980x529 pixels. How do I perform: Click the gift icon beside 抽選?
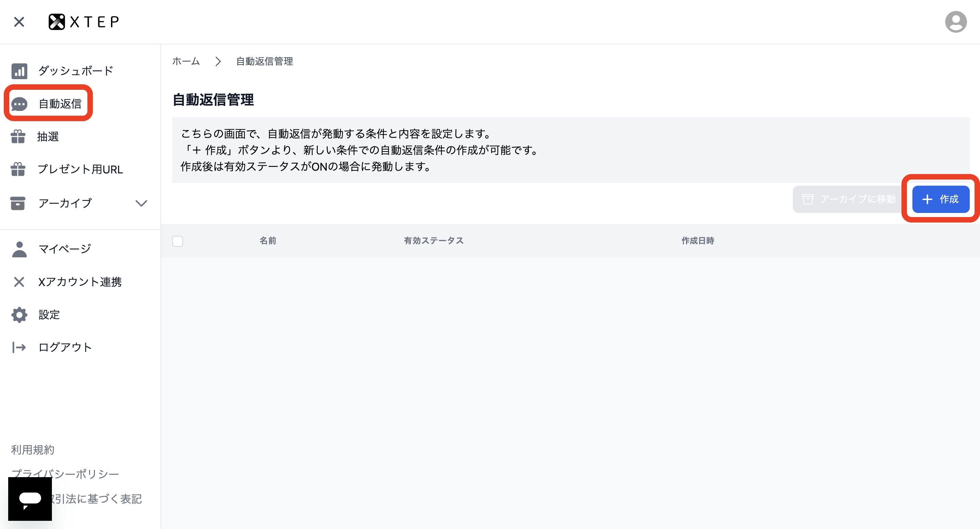tap(18, 137)
